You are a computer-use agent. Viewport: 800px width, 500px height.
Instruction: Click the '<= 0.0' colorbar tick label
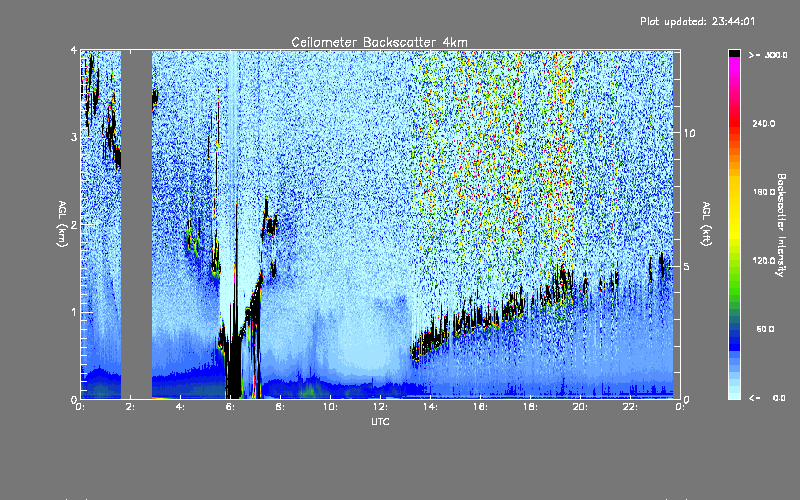[767, 398]
